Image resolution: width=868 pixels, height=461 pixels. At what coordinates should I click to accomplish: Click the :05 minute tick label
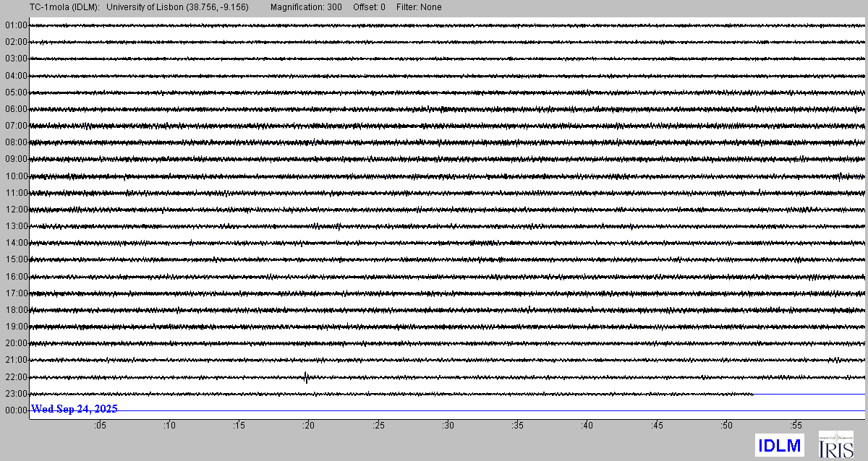pos(99,426)
